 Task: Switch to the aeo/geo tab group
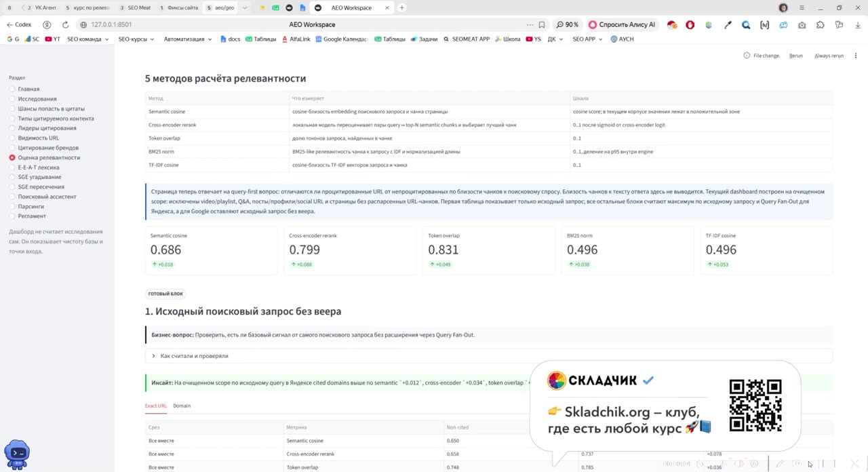(x=220, y=7)
